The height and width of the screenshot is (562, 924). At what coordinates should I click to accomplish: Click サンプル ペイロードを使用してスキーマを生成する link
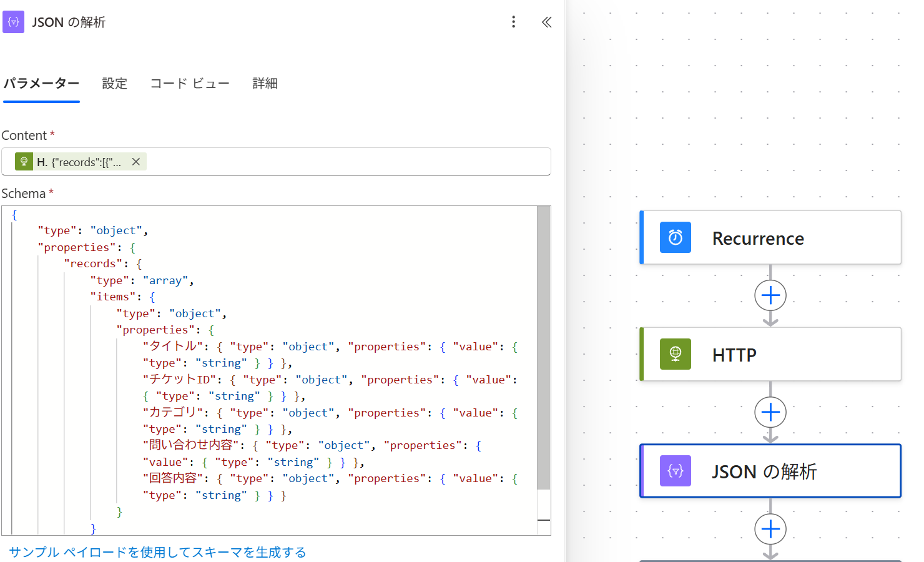(x=157, y=552)
